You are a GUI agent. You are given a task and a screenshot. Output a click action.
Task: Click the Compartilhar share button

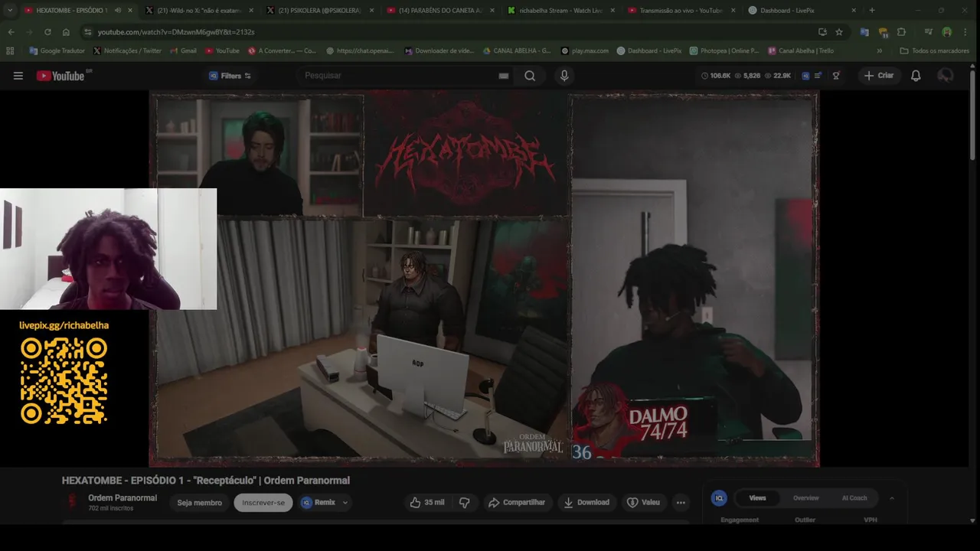[517, 502]
